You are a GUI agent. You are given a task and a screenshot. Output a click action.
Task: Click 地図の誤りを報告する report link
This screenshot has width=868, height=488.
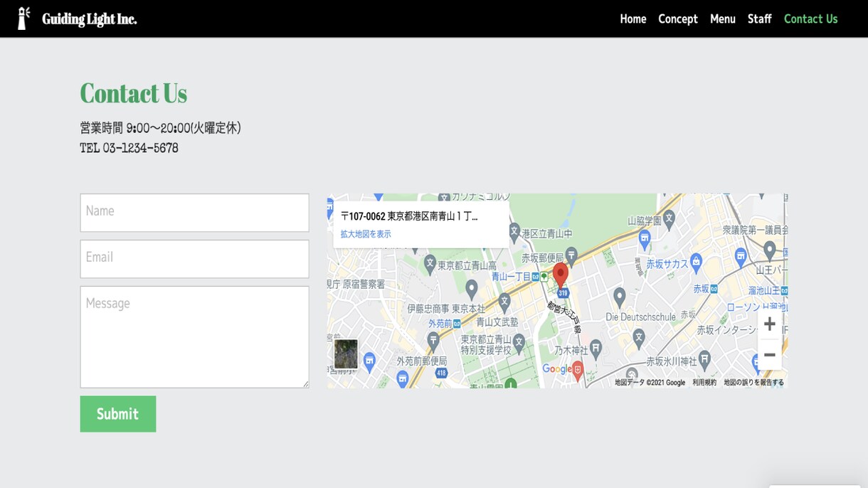[754, 383]
